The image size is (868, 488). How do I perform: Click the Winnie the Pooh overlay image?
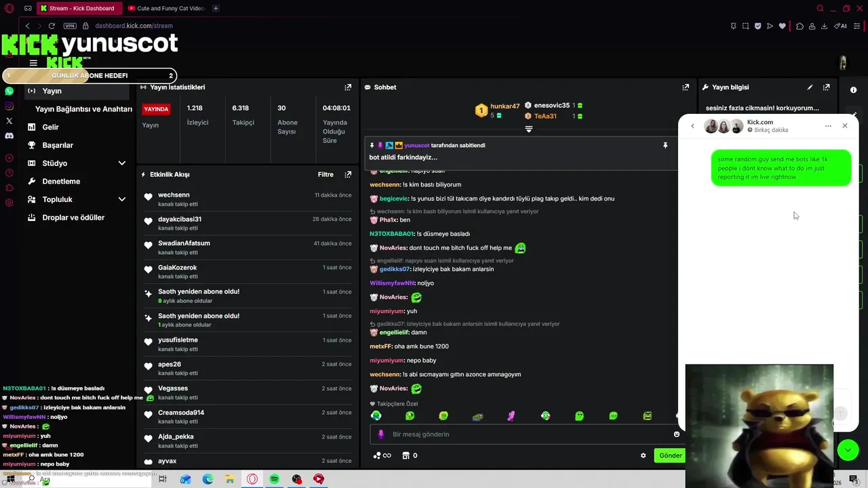[759, 425]
